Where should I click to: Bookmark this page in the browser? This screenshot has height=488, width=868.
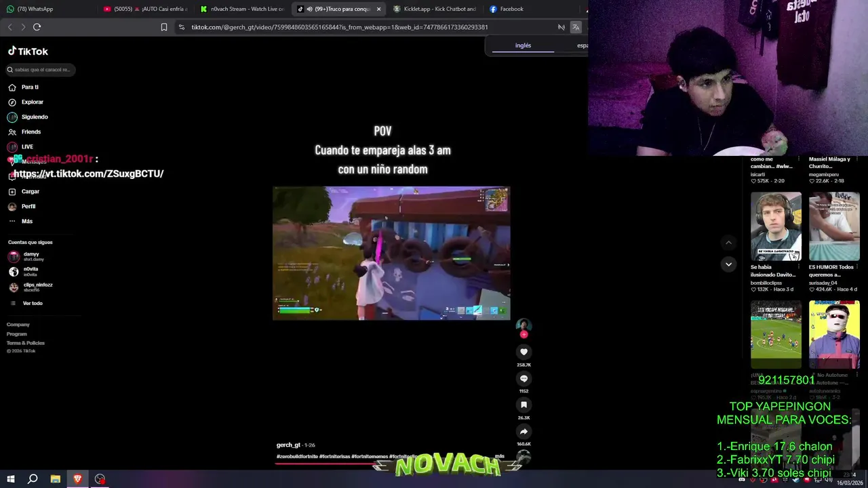click(x=164, y=27)
